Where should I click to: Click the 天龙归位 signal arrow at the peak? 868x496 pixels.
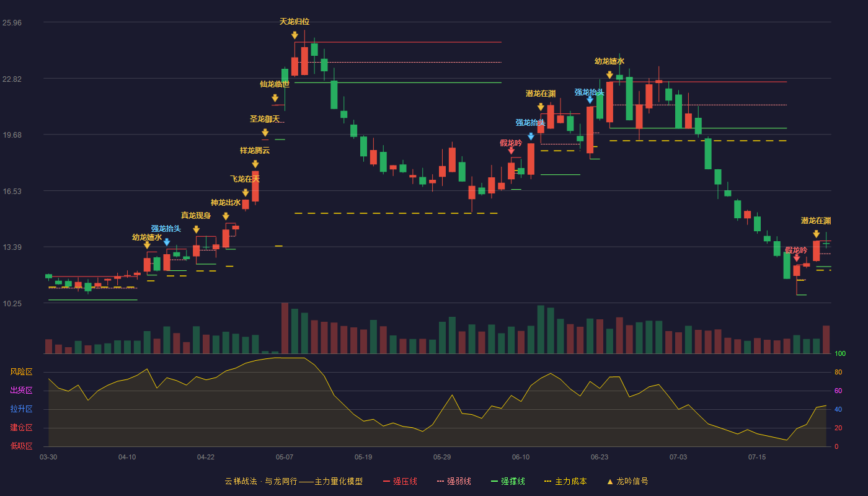(294, 35)
